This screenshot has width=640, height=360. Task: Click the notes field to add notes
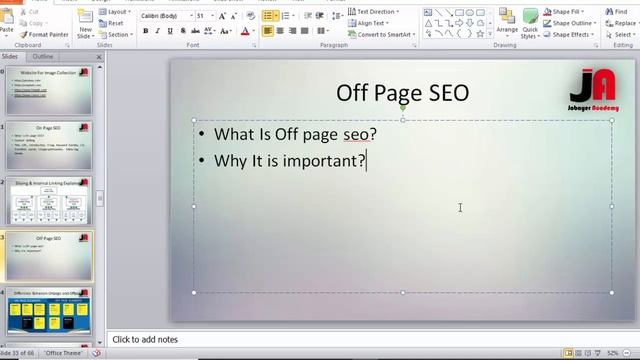point(373,340)
